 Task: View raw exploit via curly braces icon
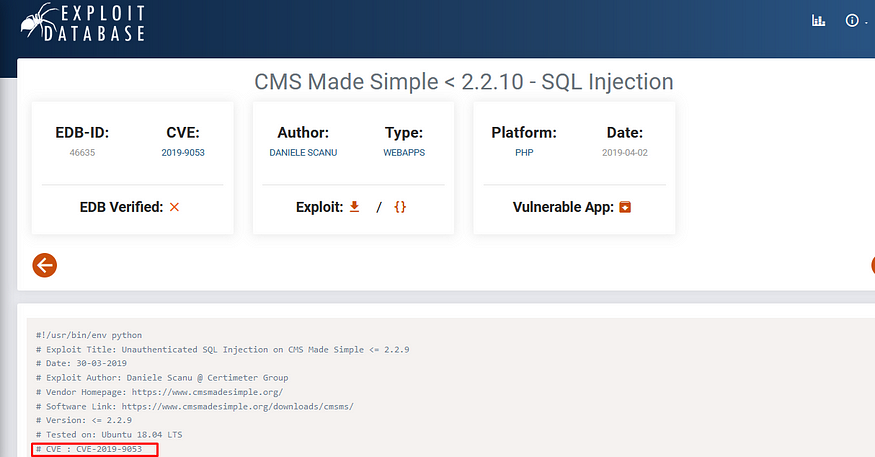click(x=400, y=207)
